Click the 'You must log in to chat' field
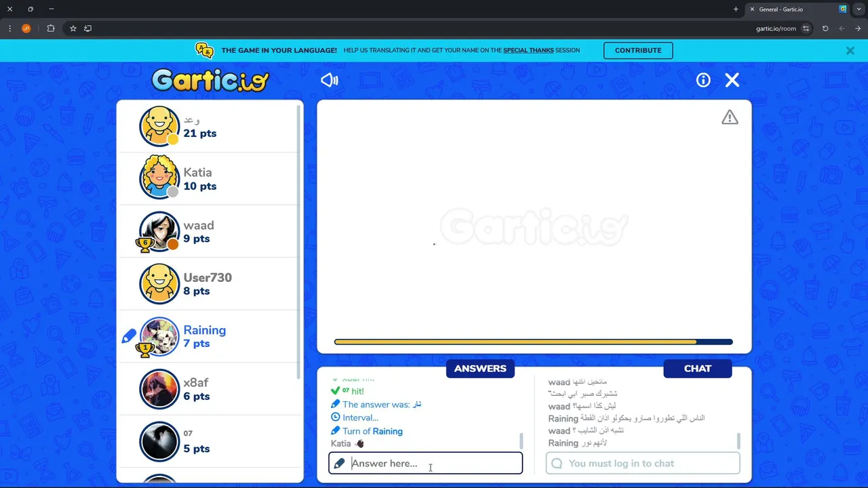868x488 pixels. pyautogui.click(x=643, y=464)
